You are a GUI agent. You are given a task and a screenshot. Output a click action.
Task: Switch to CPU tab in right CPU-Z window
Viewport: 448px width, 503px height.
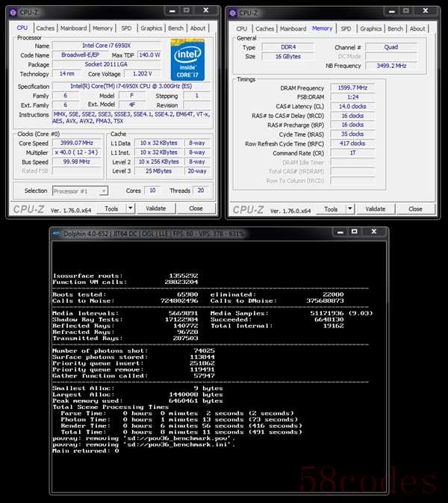tap(241, 28)
